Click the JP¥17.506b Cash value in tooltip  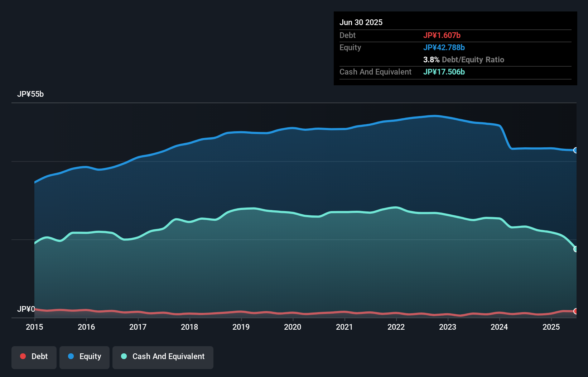444,72
